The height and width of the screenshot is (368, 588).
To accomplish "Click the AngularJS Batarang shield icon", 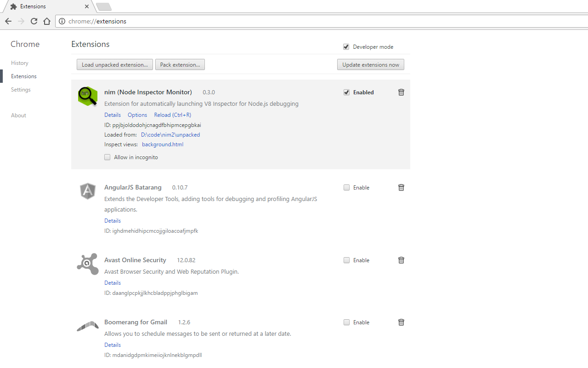I will click(87, 191).
